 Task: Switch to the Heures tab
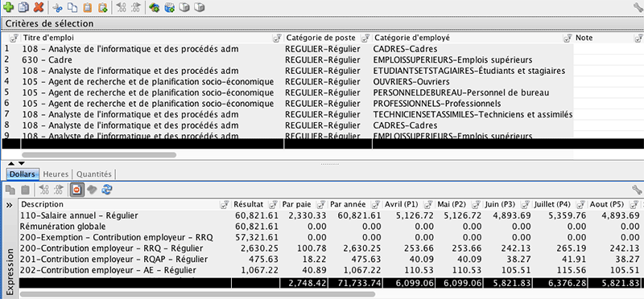[56, 174]
